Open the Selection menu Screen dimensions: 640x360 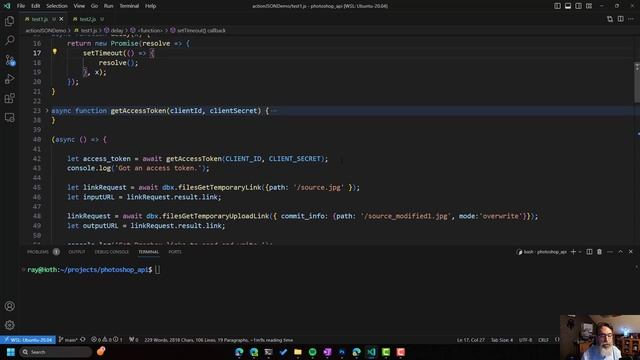point(57,6)
